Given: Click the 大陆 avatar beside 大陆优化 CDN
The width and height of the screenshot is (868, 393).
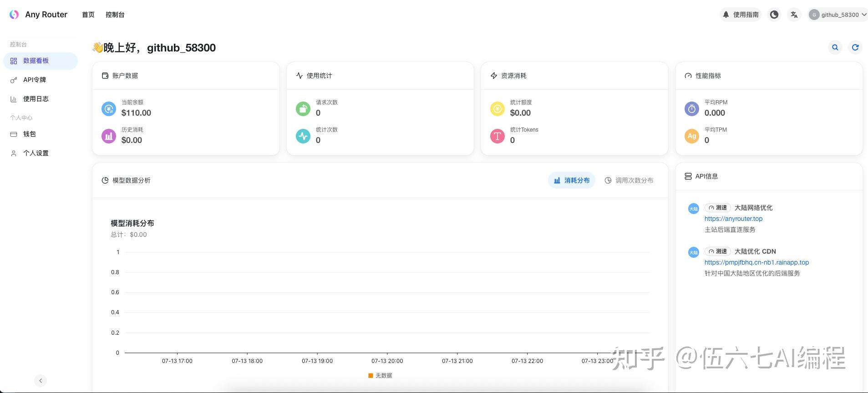Looking at the screenshot, I should 694,252.
